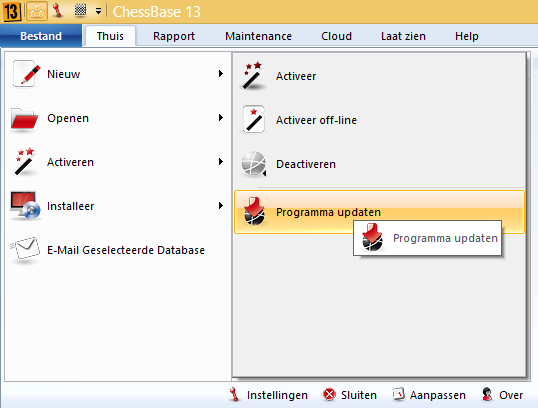Click the Activeer wand icon in submenu
This screenshot has height=408, width=538.
click(x=253, y=75)
